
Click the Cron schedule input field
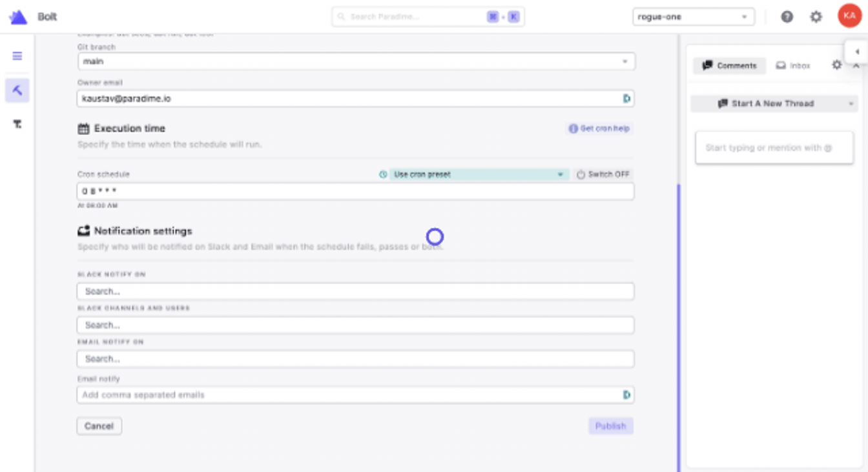pyautogui.click(x=356, y=191)
